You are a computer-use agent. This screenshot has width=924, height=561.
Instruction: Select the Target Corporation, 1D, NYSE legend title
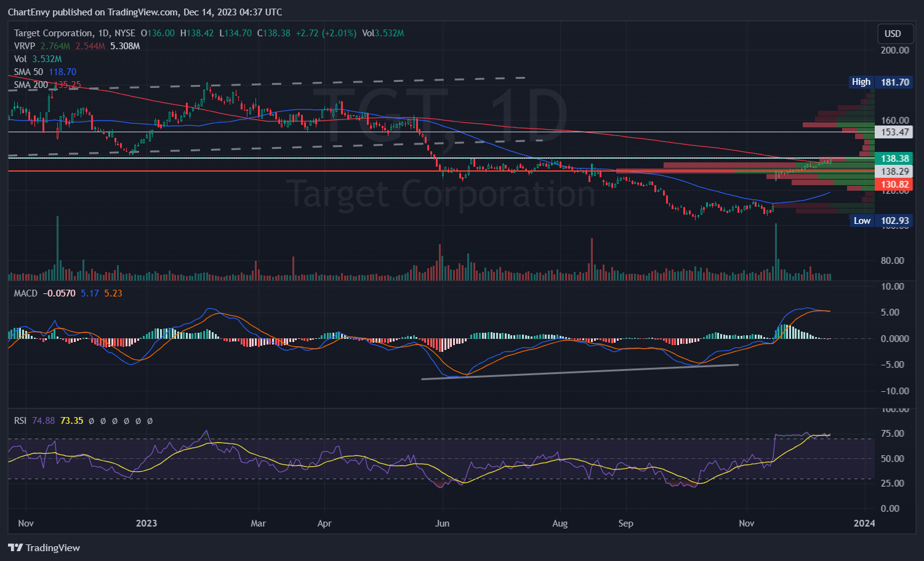(74, 33)
